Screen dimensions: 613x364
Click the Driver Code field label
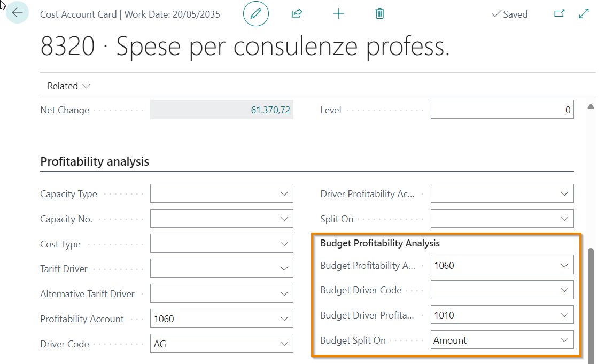click(x=65, y=344)
